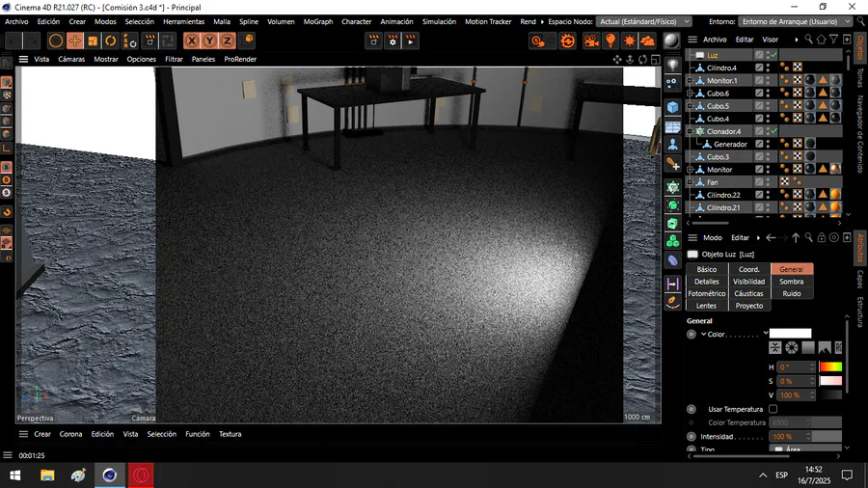This screenshot has height=488, width=868.
Task: Click the character figure icon in sidebar
Action: (672, 145)
